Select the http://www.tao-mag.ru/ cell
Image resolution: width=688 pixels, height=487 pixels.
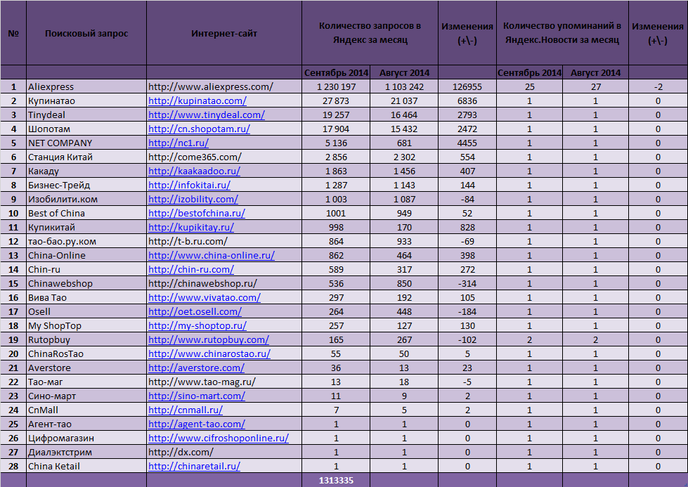[x=224, y=382]
